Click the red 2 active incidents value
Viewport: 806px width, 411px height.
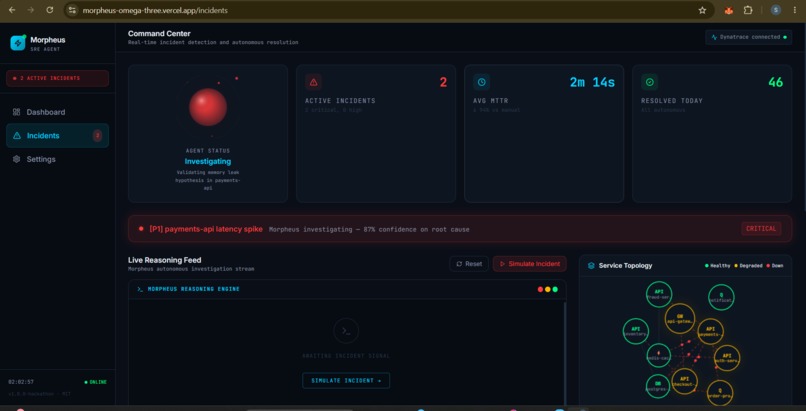point(443,82)
